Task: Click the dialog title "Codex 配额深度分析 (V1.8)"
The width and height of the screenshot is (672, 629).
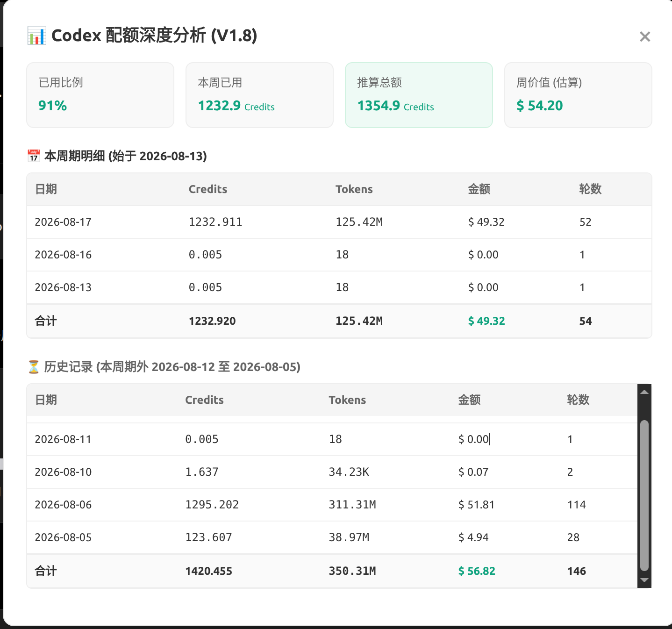Action: tap(154, 36)
